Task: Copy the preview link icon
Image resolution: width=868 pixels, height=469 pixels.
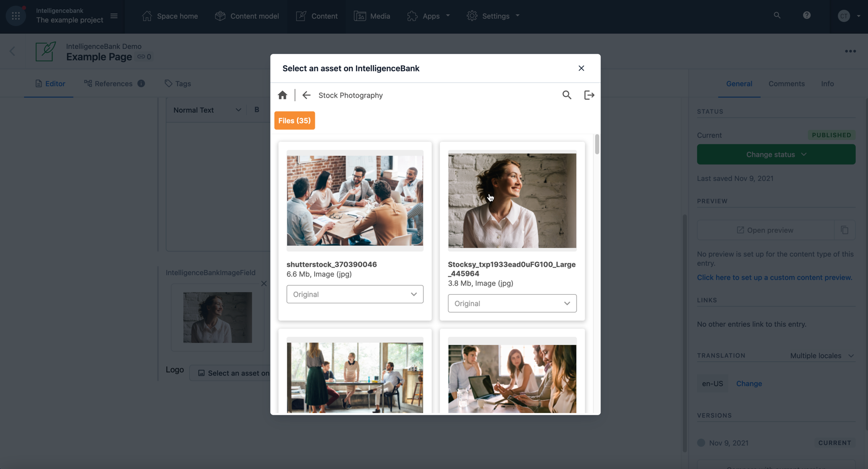Action: tap(845, 230)
